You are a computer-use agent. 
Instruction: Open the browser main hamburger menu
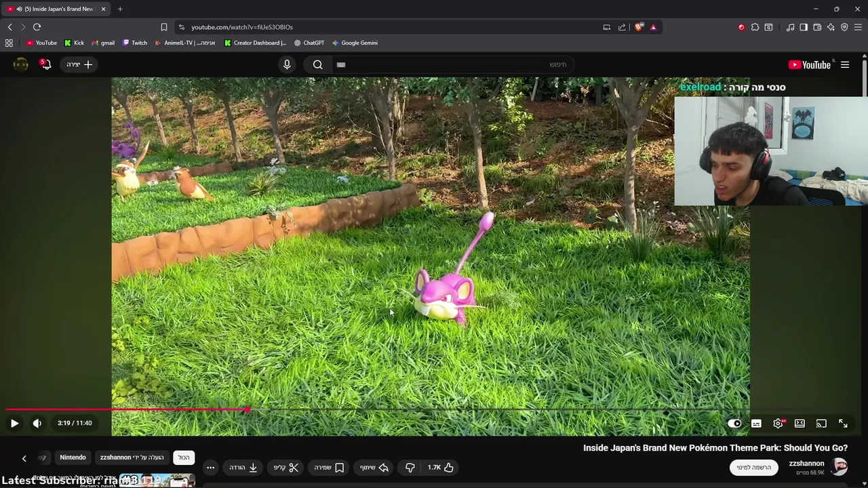(x=858, y=27)
